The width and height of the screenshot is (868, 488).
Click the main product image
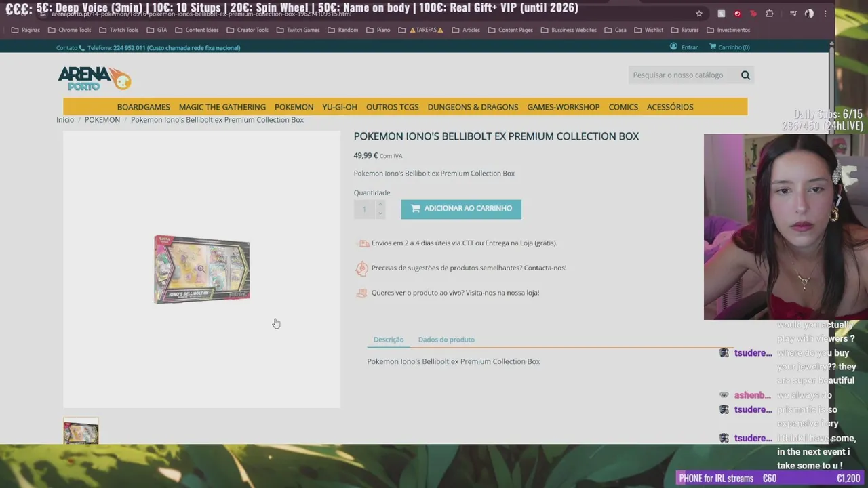202,269
